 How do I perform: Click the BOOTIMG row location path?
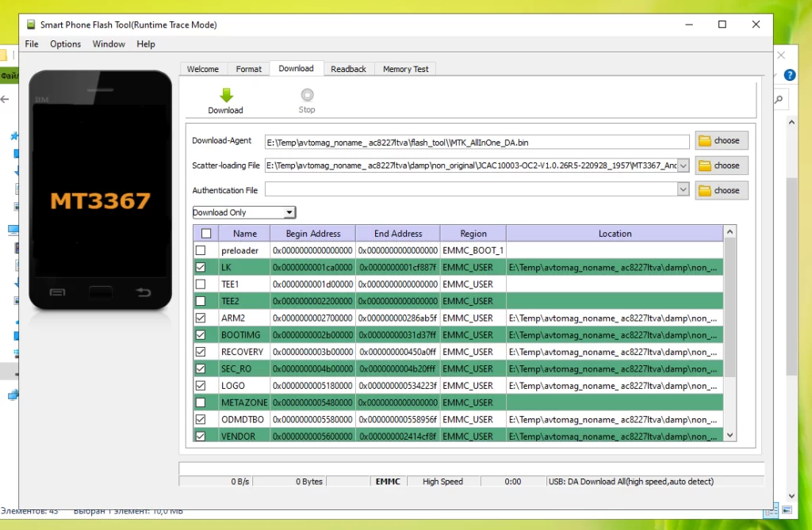pos(613,335)
